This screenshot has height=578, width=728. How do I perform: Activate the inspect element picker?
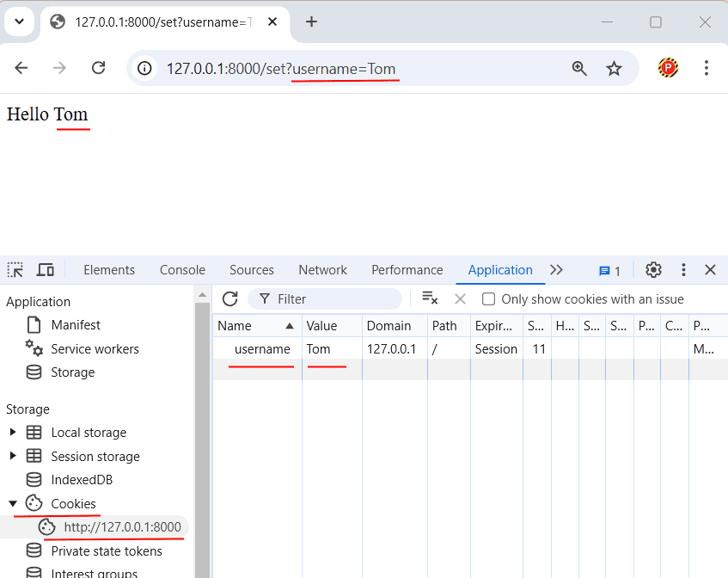(15, 270)
